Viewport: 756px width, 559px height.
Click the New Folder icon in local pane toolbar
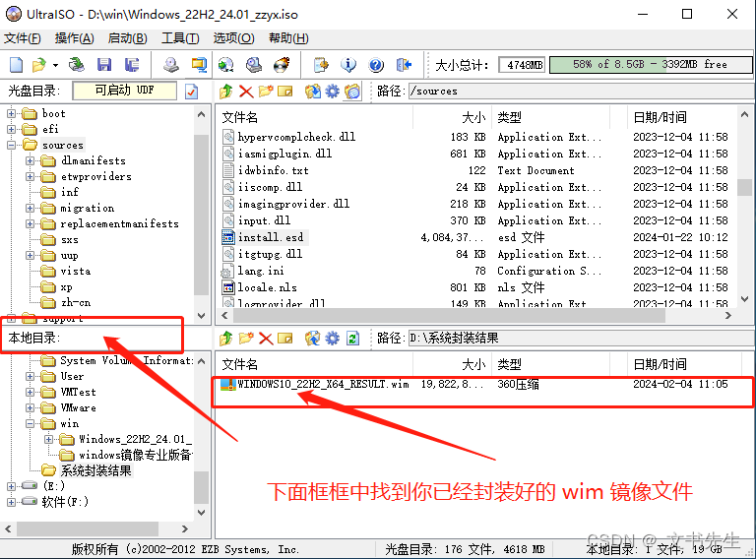(x=246, y=339)
